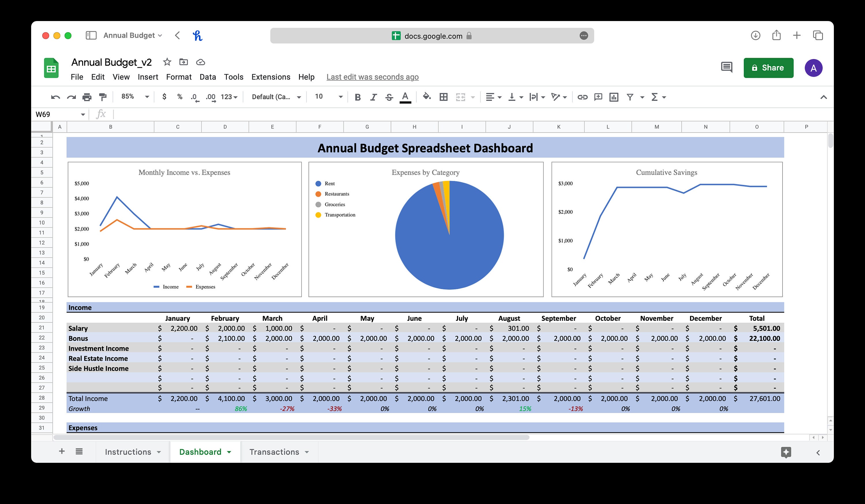Toggle italic formatting
Image resolution: width=865 pixels, height=504 pixels.
tap(373, 97)
